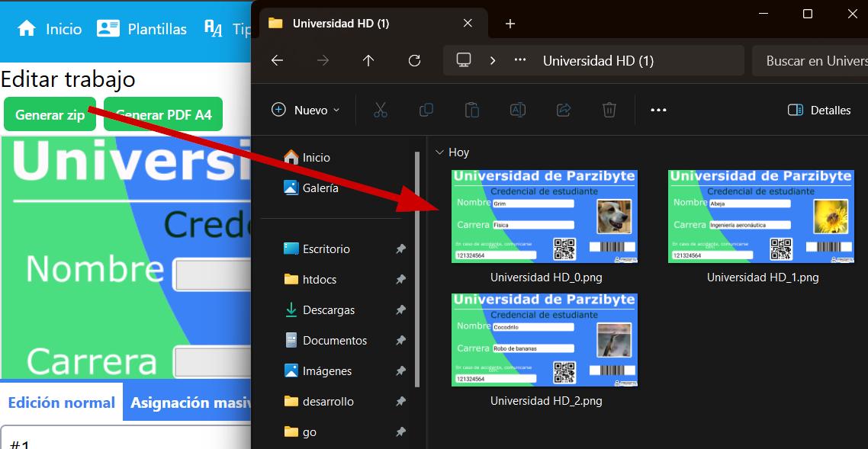Screen dimensions: 868x449
Task: Click the Generar zip button
Action: point(50,114)
